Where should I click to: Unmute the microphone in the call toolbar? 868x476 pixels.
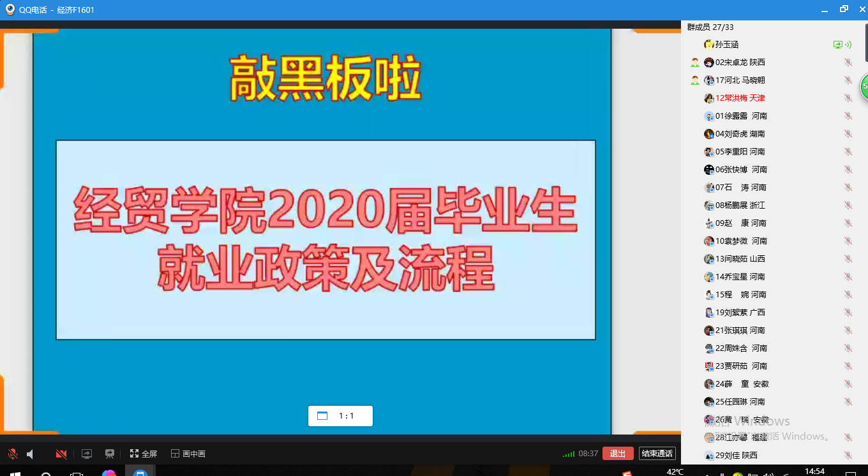pos(12,454)
